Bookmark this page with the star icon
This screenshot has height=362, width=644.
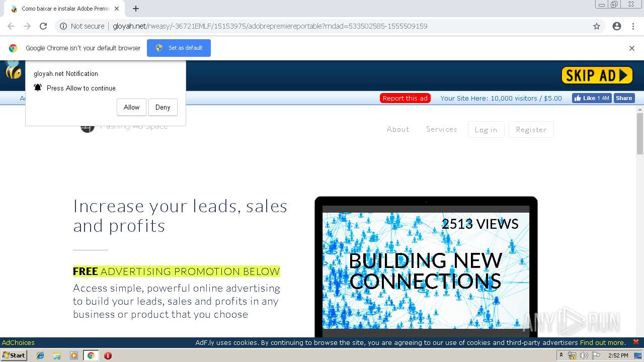pos(597,26)
